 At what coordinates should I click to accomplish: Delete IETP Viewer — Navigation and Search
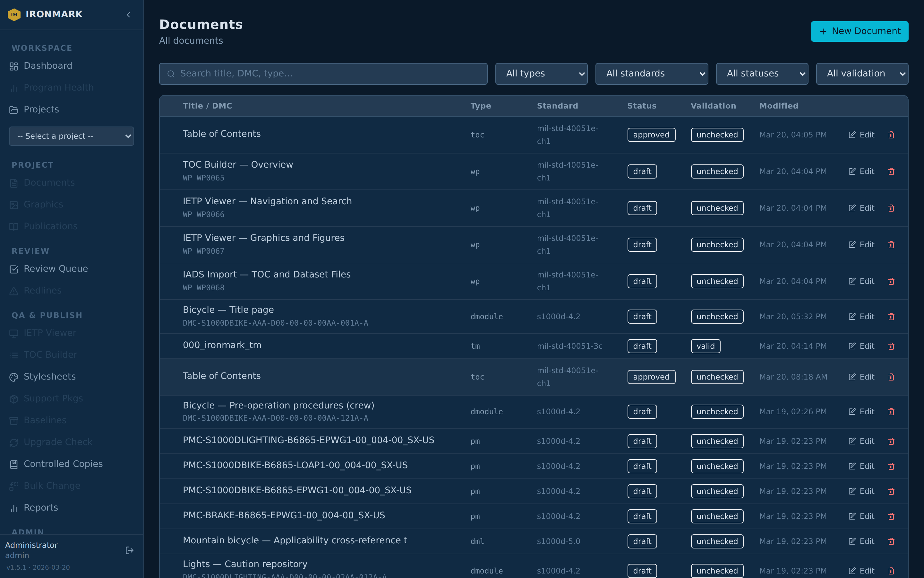891,208
